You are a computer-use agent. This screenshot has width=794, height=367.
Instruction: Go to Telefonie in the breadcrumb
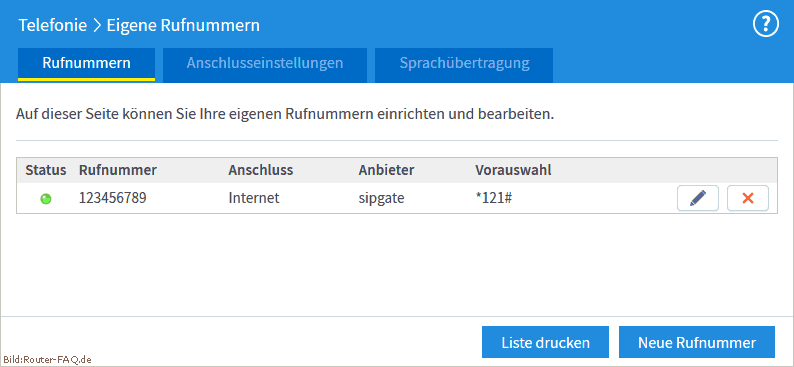[x=53, y=25]
